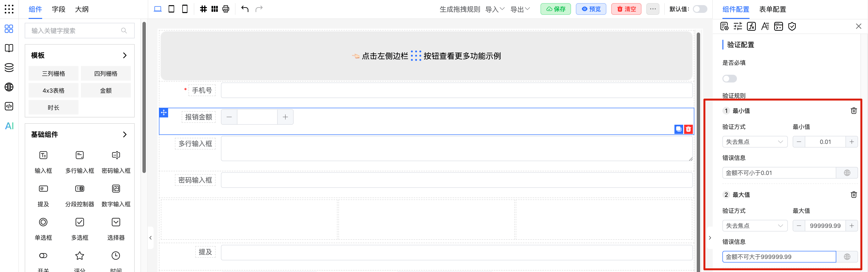Switch to the 大纲 tab

82,9
